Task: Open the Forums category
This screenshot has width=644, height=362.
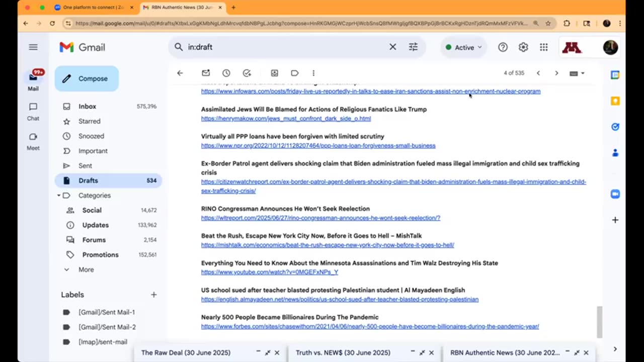Action: (x=108, y=240)
